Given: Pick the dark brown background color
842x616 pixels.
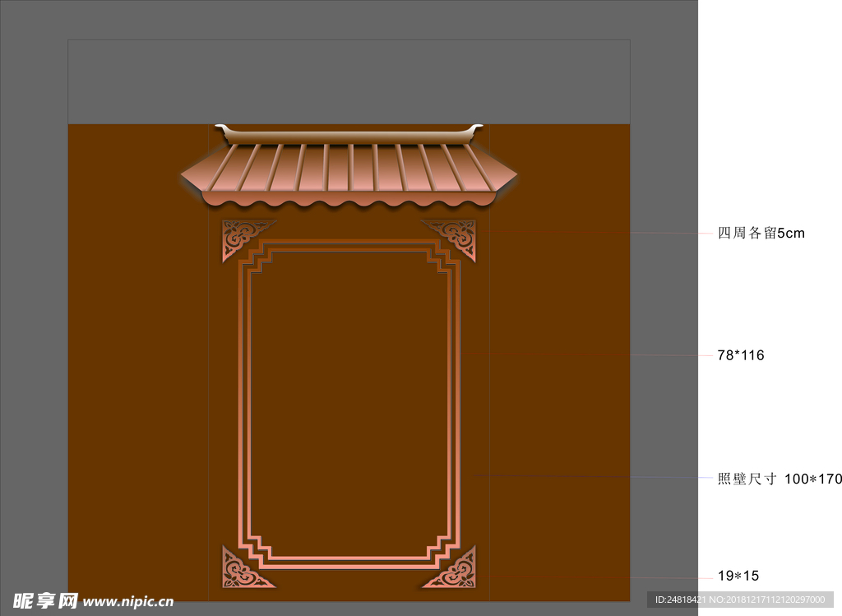Looking at the screenshot, I should coord(132,370).
